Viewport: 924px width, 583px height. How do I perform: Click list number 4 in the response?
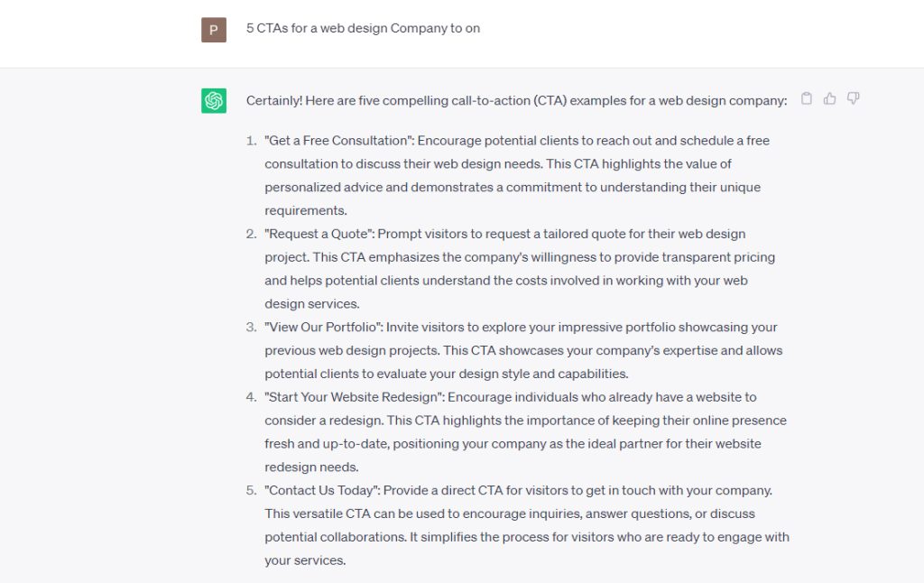pos(251,397)
